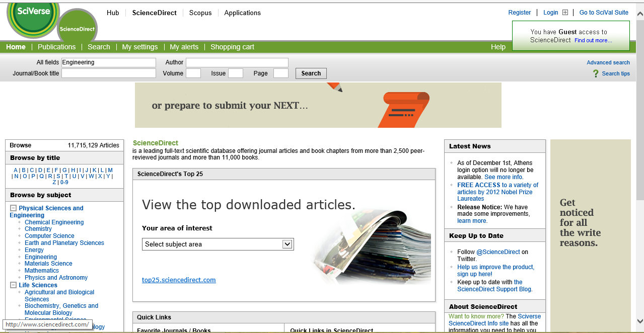Open Earth and Planetary Sciences subject

[x=64, y=243]
